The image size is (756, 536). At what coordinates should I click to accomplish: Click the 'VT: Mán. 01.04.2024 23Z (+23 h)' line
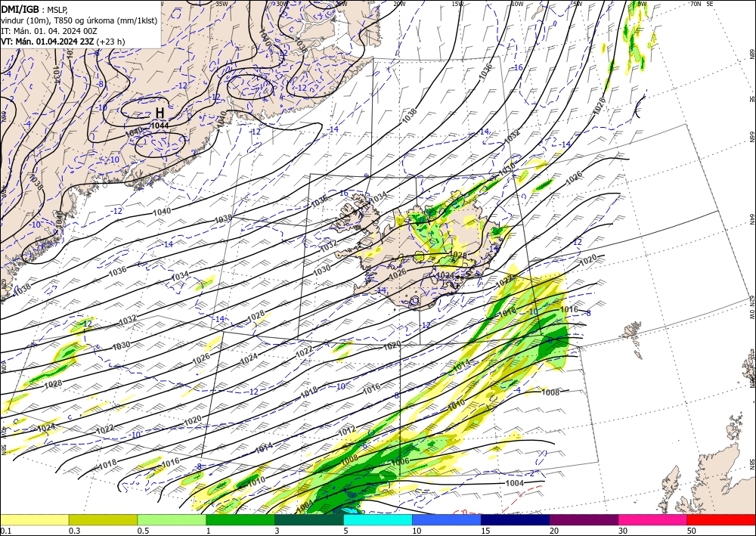[x=63, y=42]
